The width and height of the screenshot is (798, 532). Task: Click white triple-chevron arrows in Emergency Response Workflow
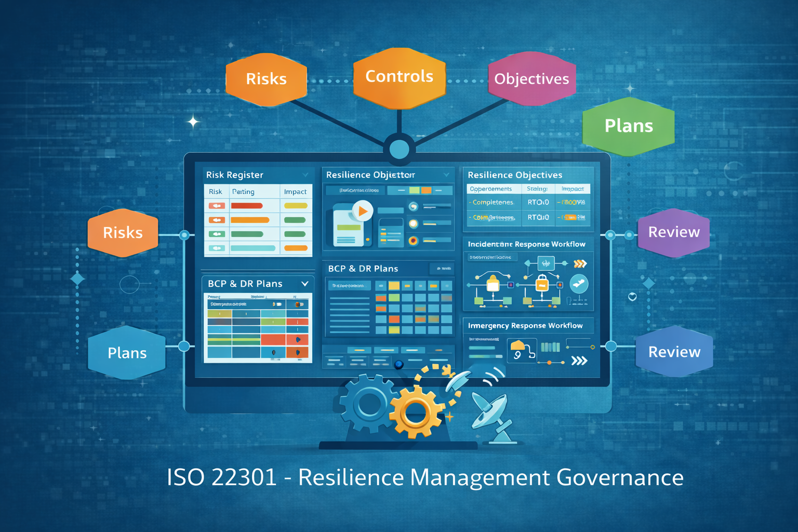tap(579, 361)
